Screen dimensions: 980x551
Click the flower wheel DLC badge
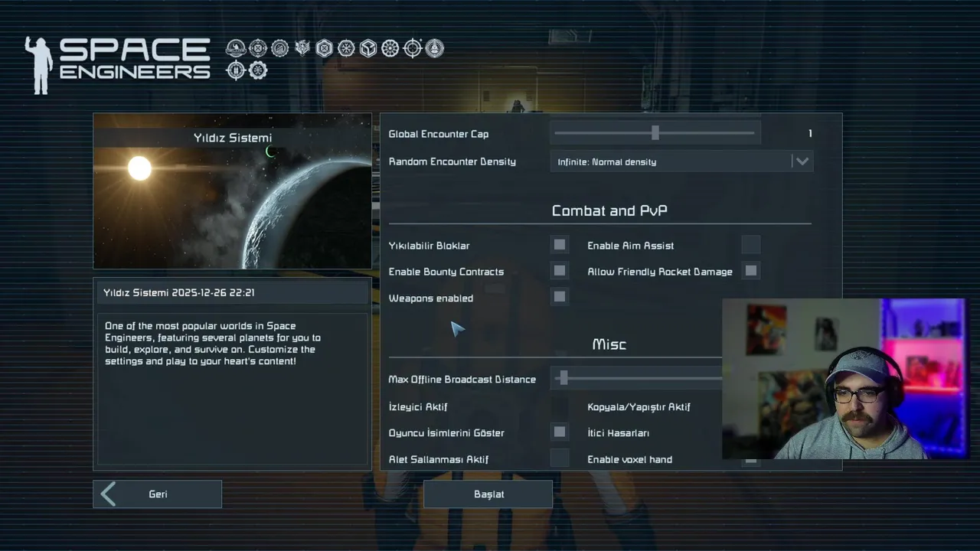click(390, 48)
